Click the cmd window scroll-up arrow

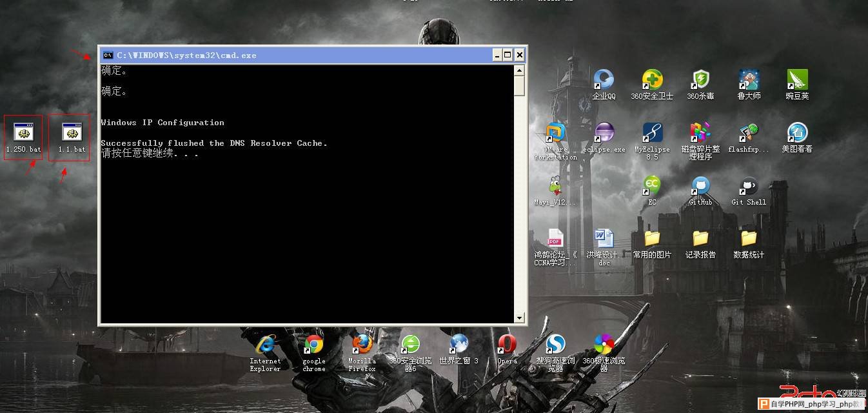[519, 70]
